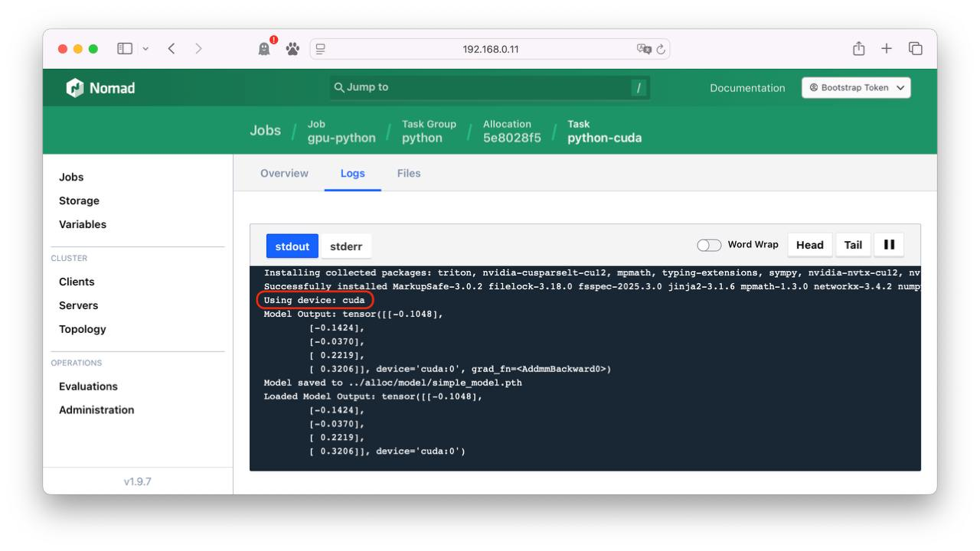The image size is (980, 551).
Task: Click the 'Model saved to' log line
Action: coord(393,383)
